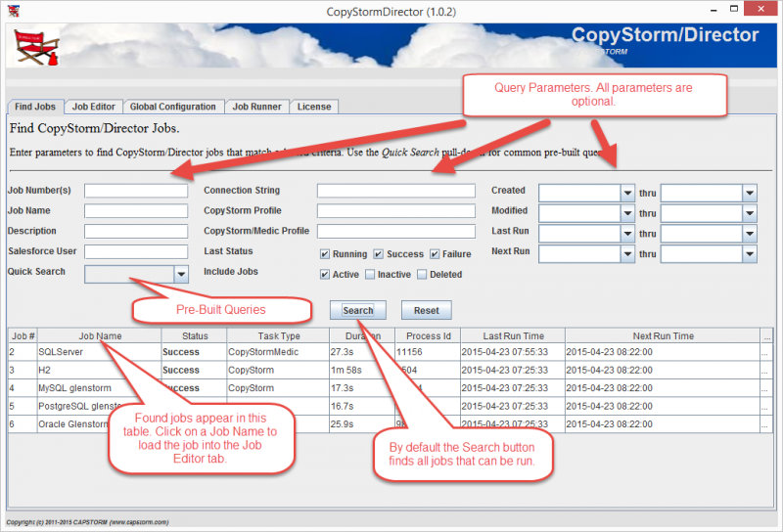Open the Last Run start date dropdown

point(627,234)
